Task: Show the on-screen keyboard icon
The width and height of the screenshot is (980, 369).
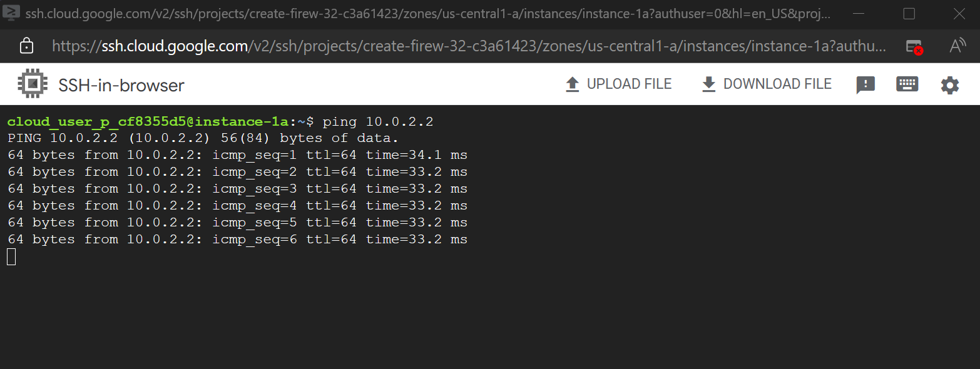Action: (x=907, y=84)
